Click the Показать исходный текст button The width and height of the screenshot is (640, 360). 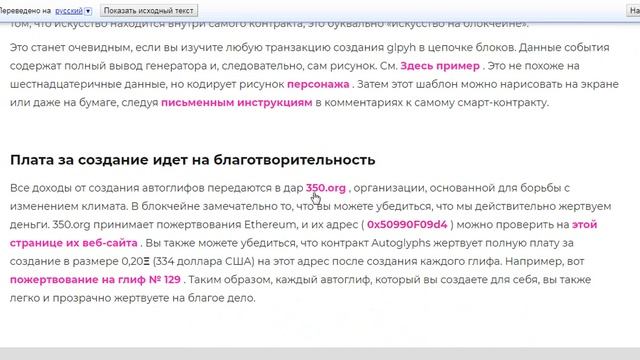(149, 11)
